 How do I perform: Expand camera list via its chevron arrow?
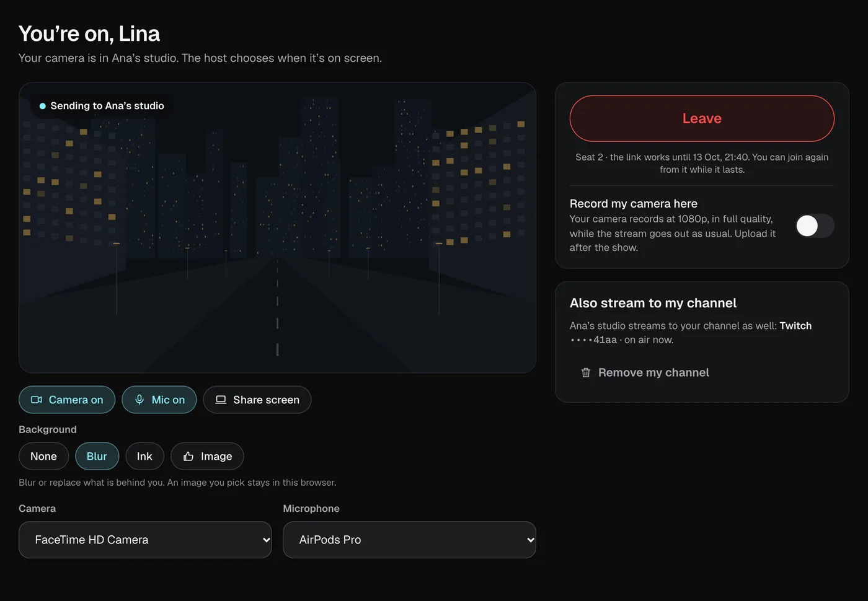point(266,540)
